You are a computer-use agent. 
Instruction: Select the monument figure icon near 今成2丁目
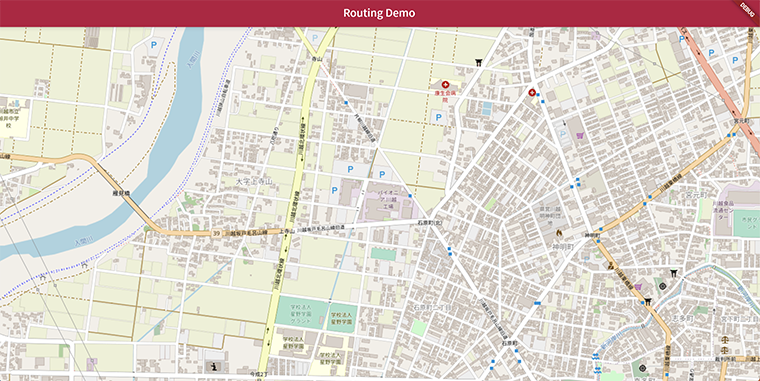tap(213, 366)
